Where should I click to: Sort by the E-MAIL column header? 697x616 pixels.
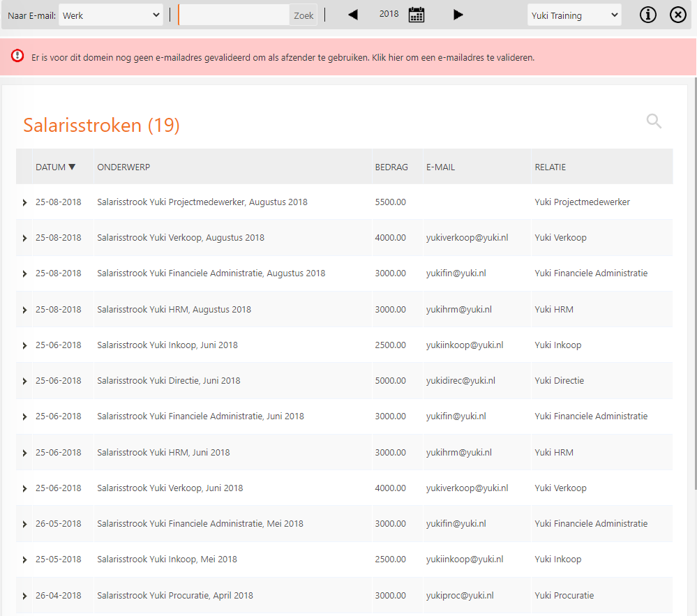pyautogui.click(x=440, y=167)
